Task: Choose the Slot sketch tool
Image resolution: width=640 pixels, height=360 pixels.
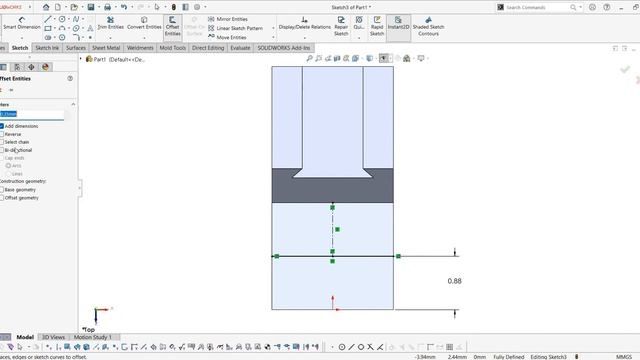Action: (x=48, y=38)
